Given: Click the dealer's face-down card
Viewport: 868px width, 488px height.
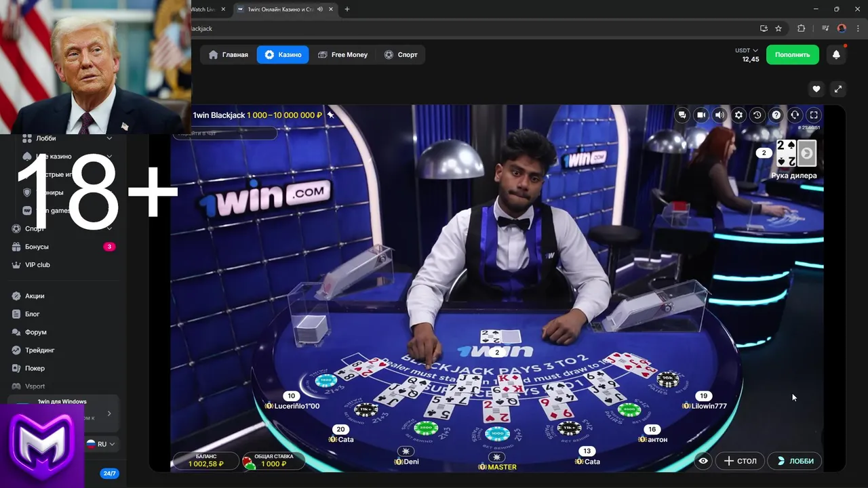Looking at the screenshot, I should [x=806, y=153].
